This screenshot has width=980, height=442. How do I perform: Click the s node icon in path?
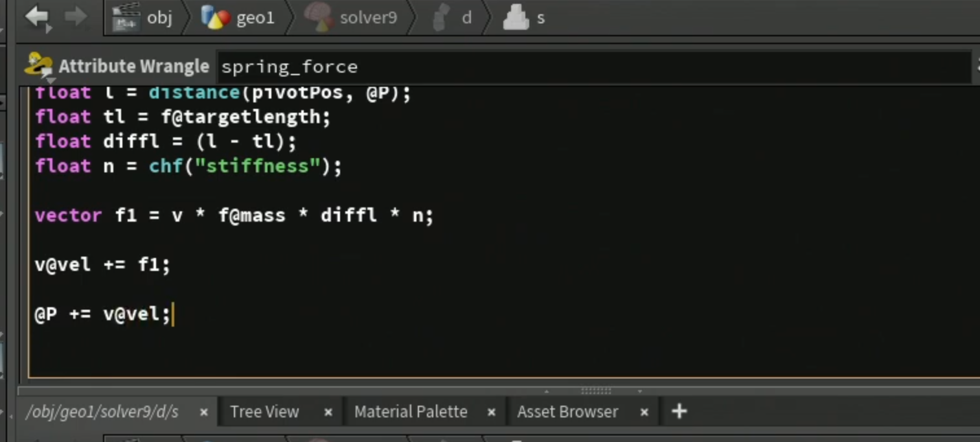[x=516, y=17]
